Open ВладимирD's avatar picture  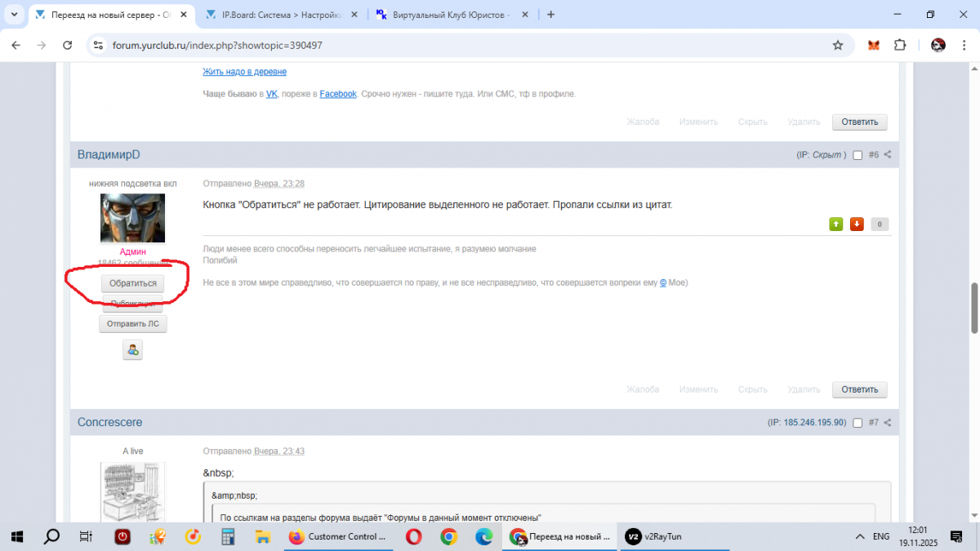point(132,218)
